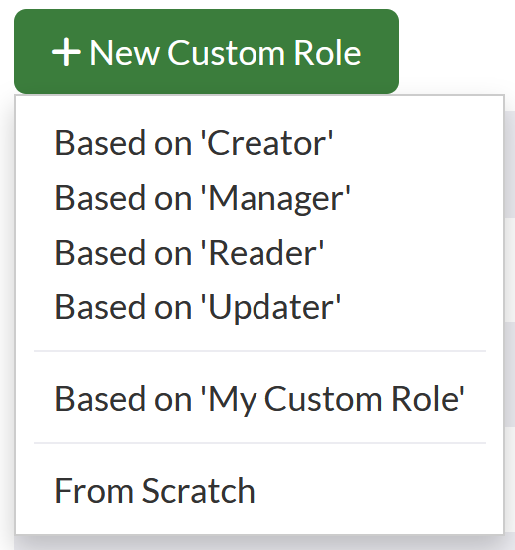Create a role from the Updater template

coord(259,307)
